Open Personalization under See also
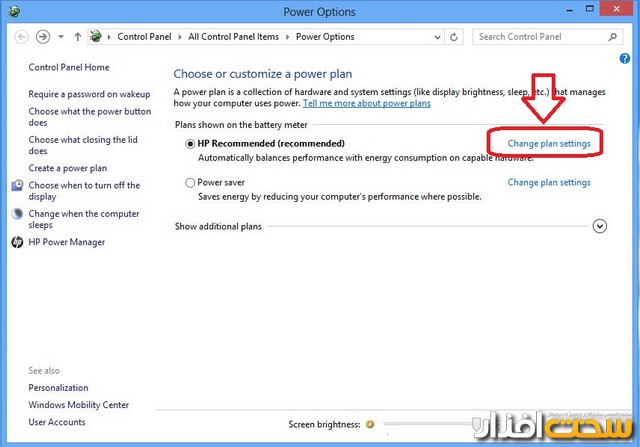Image resolution: width=640 pixels, height=447 pixels. 58,388
